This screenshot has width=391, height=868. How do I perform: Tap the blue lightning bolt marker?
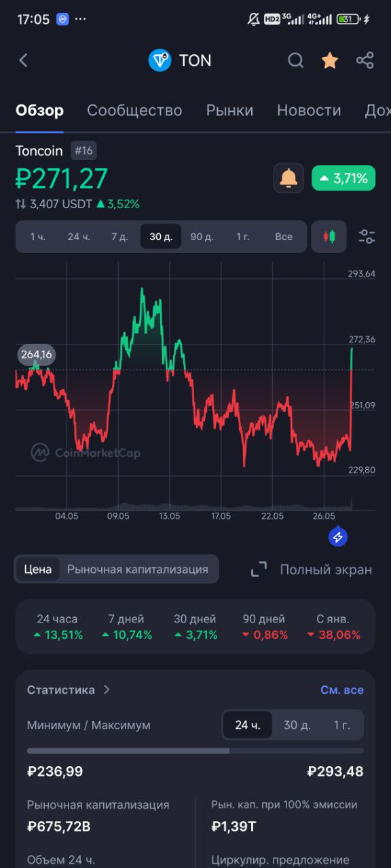338,538
